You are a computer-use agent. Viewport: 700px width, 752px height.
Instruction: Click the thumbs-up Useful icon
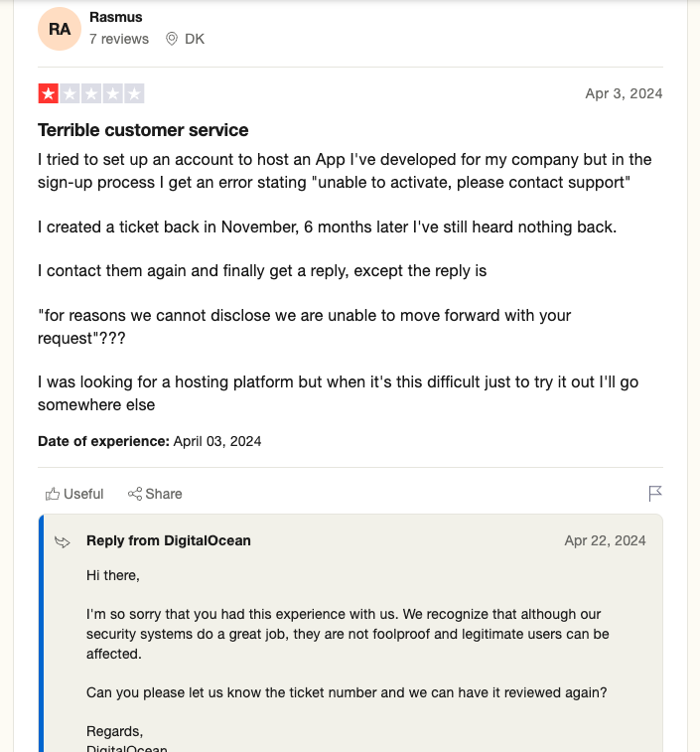pyautogui.click(x=53, y=494)
